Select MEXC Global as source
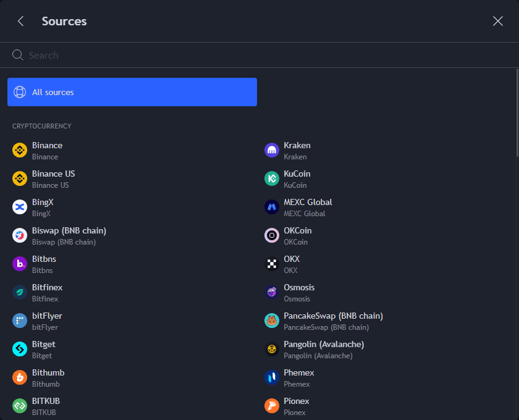 308,207
